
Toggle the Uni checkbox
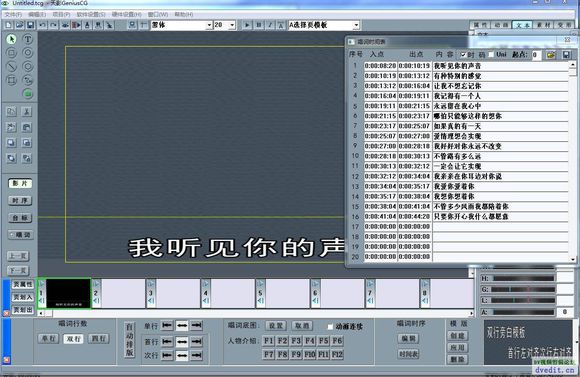point(491,55)
